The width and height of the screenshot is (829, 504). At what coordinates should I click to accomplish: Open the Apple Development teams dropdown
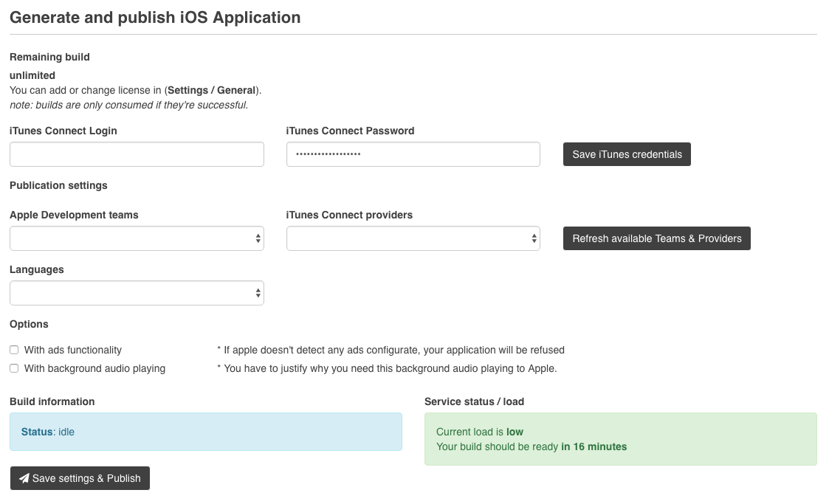coord(137,238)
